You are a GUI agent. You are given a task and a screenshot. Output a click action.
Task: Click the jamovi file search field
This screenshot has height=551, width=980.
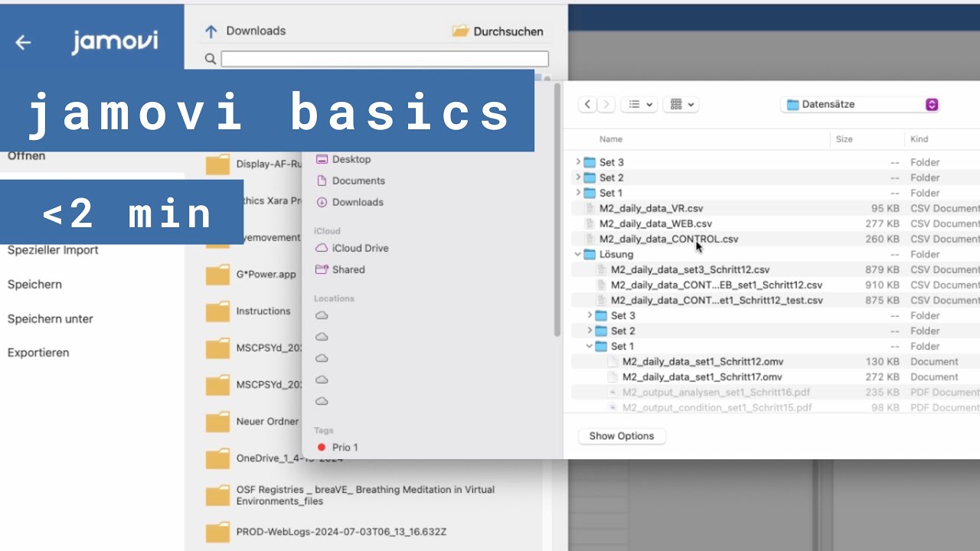coord(384,59)
